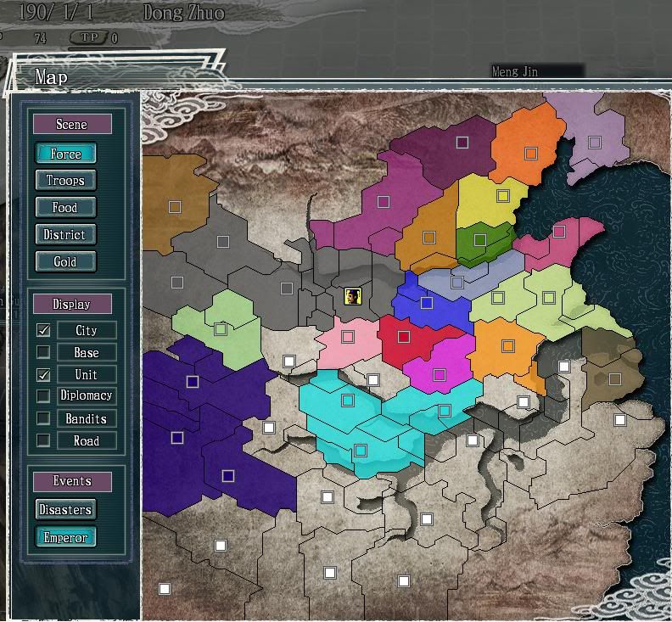Click the city marker in the yellow territory

[502, 196]
